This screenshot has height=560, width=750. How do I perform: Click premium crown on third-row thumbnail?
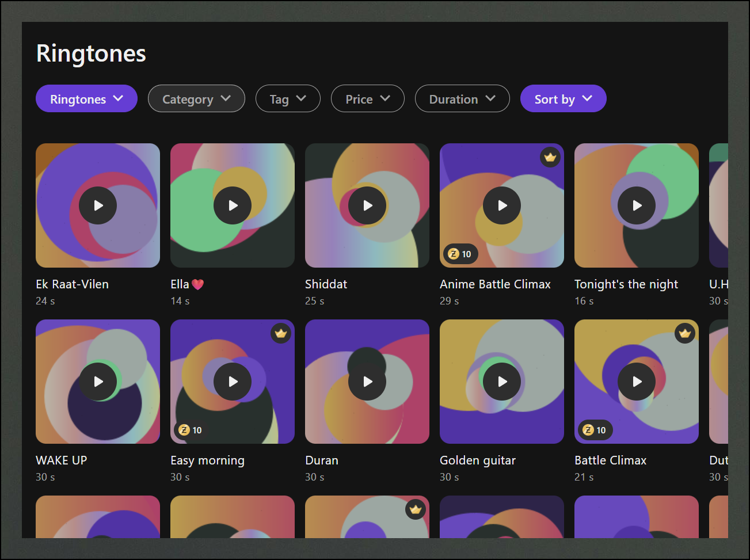point(416,509)
